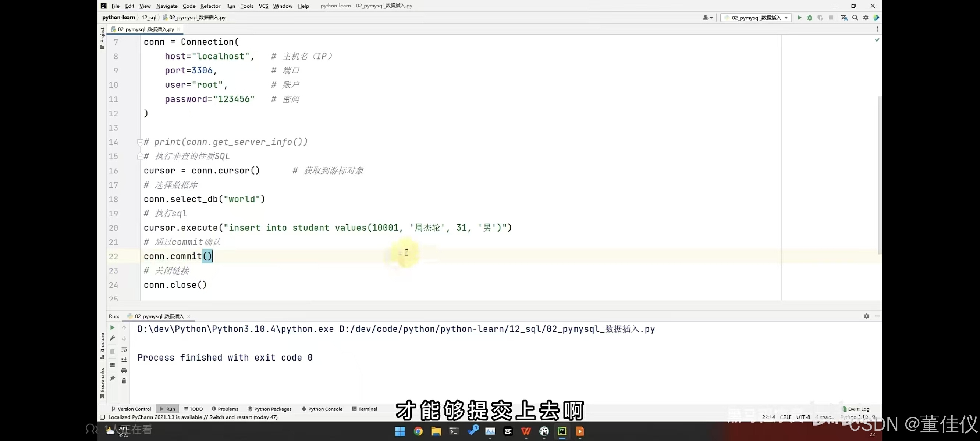Viewport: 980px width, 441px height.
Task: Print the Run console output
Action: (x=124, y=370)
